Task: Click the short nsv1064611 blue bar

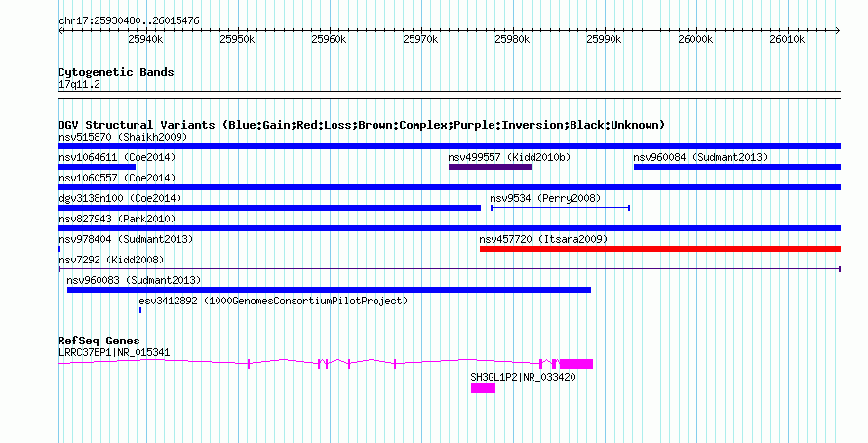Action: [97, 167]
